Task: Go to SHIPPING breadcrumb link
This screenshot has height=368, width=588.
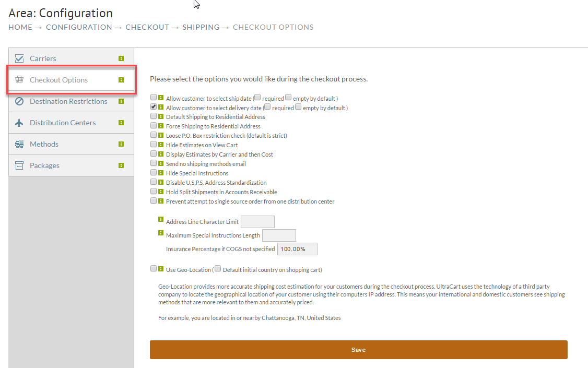Action: click(201, 27)
